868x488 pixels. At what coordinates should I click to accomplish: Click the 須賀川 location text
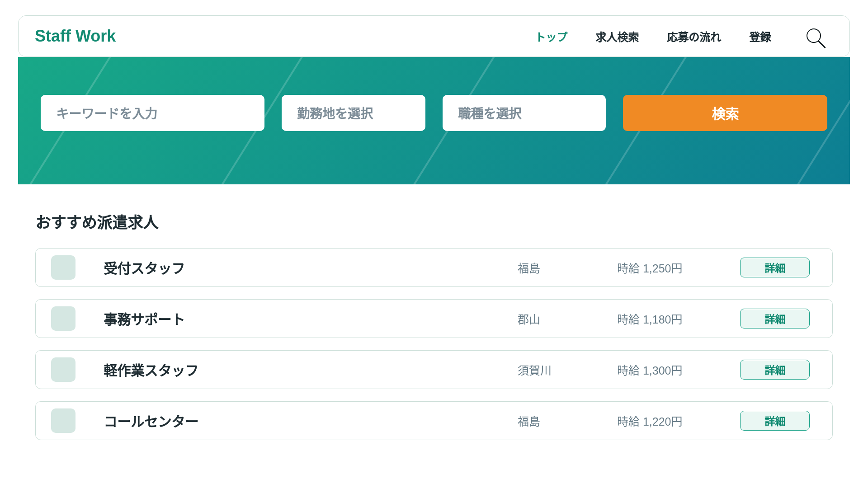534,371
